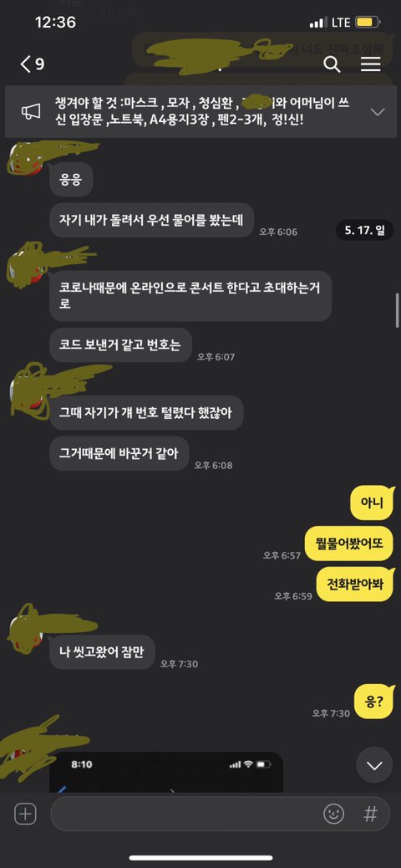Tap the 그거때문에 바꾼거 같아 message
This screenshot has height=868, width=401.
point(119,452)
